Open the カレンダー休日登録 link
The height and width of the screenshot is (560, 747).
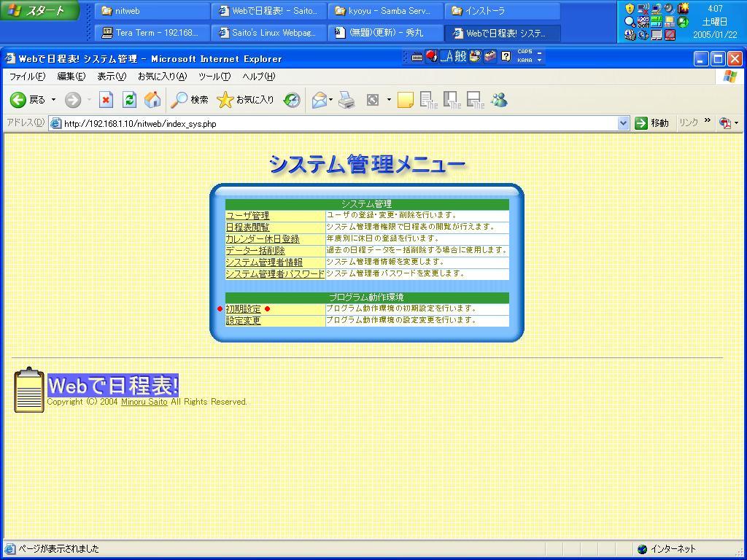262,239
